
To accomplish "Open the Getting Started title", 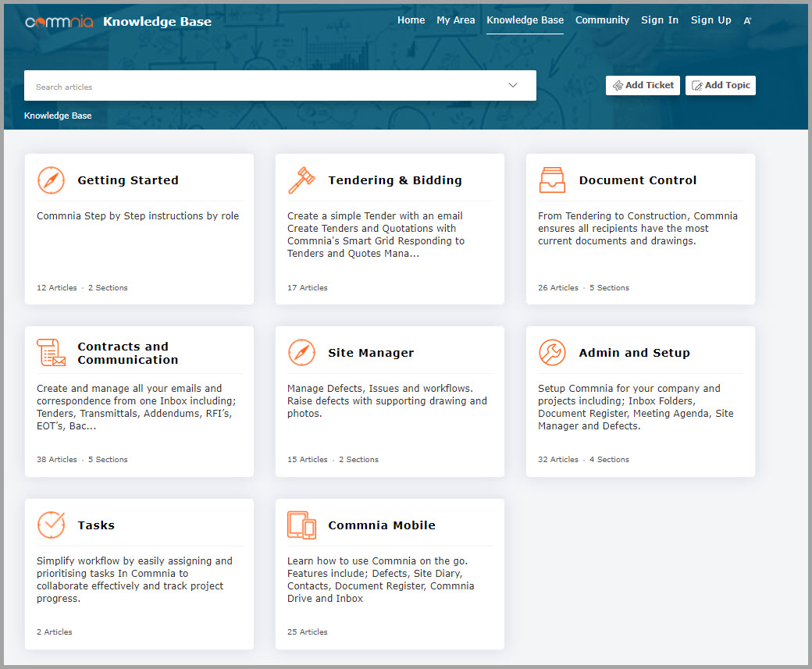I will click(x=128, y=180).
